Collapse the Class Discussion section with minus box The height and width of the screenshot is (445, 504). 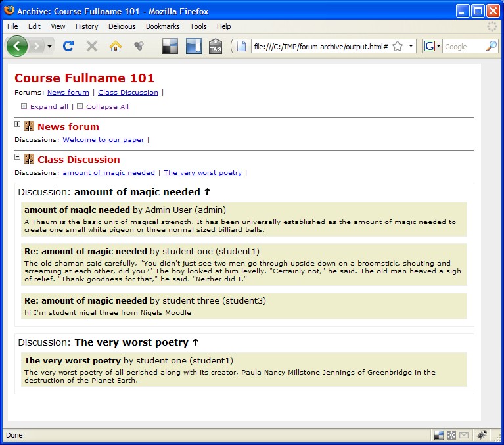click(x=17, y=156)
